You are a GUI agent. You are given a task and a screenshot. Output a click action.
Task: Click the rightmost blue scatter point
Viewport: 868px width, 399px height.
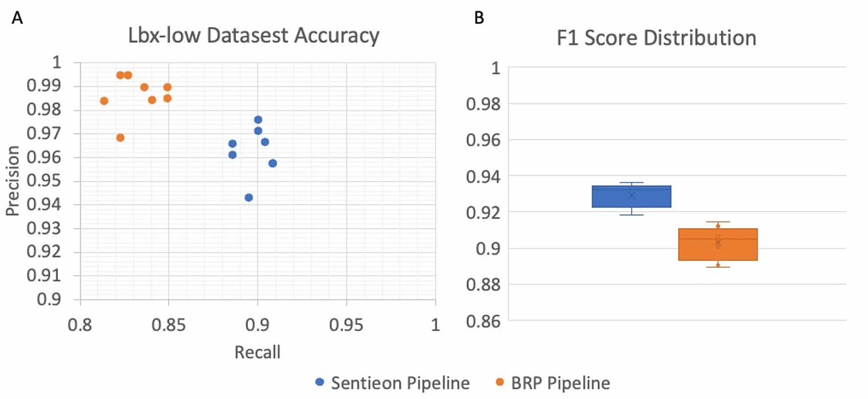[x=272, y=163]
